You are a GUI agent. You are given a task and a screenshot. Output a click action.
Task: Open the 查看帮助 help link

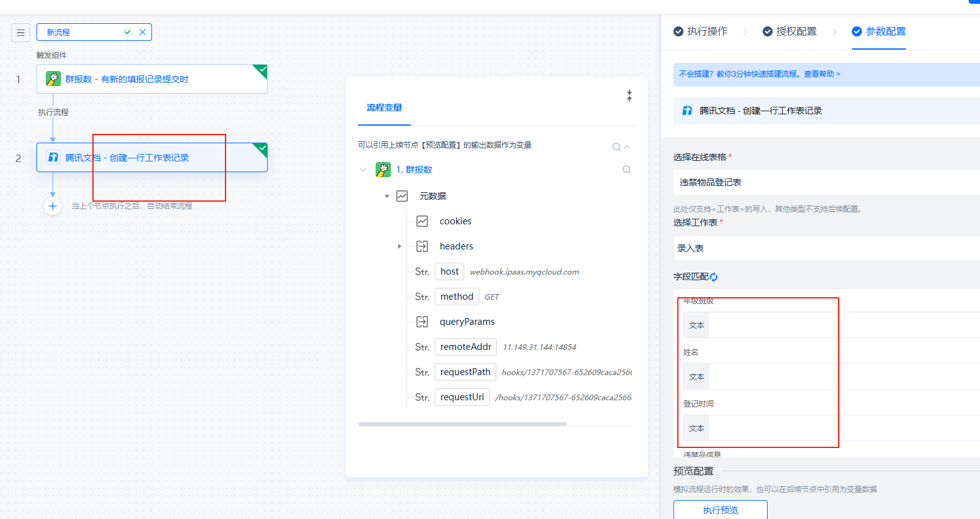(x=822, y=74)
